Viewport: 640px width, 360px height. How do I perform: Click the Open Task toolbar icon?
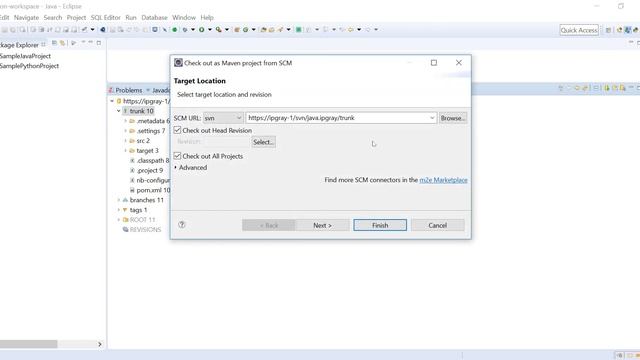pos(271,29)
